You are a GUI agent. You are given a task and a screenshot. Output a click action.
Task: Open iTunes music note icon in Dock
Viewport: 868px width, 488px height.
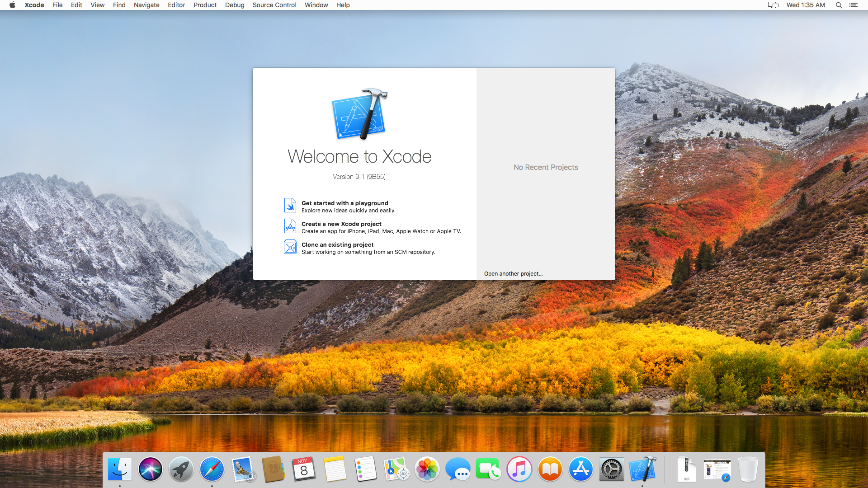pos(519,469)
